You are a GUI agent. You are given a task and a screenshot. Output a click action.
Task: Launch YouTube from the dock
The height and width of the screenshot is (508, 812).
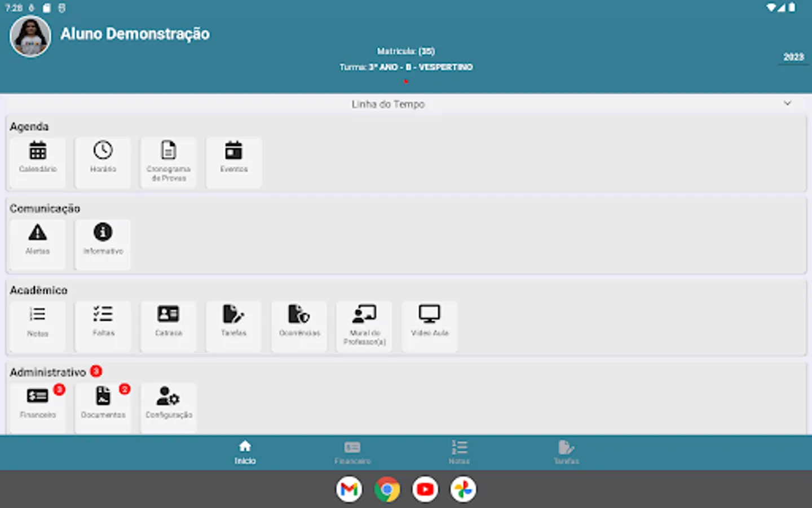[425, 489]
